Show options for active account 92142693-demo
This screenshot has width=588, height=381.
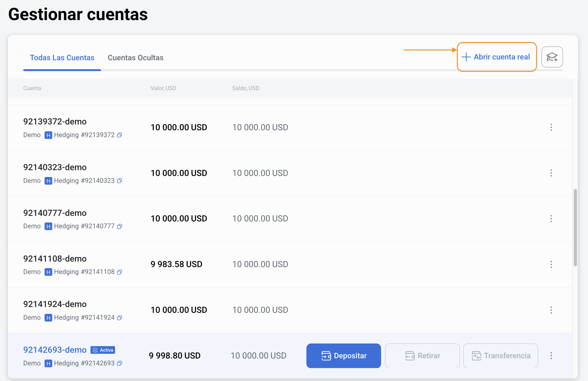(x=551, y=356)
